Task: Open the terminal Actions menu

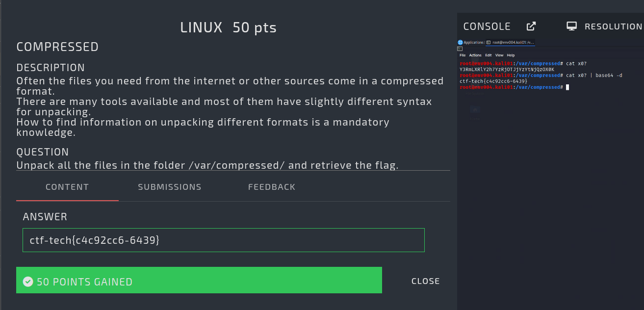Action: (x=475, y=55)
